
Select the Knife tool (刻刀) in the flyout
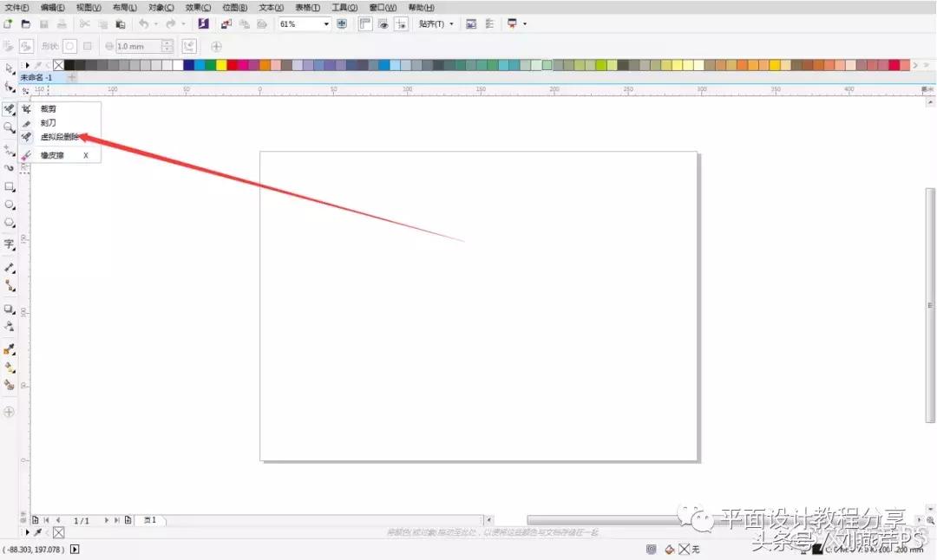click(x=48, y=122)
